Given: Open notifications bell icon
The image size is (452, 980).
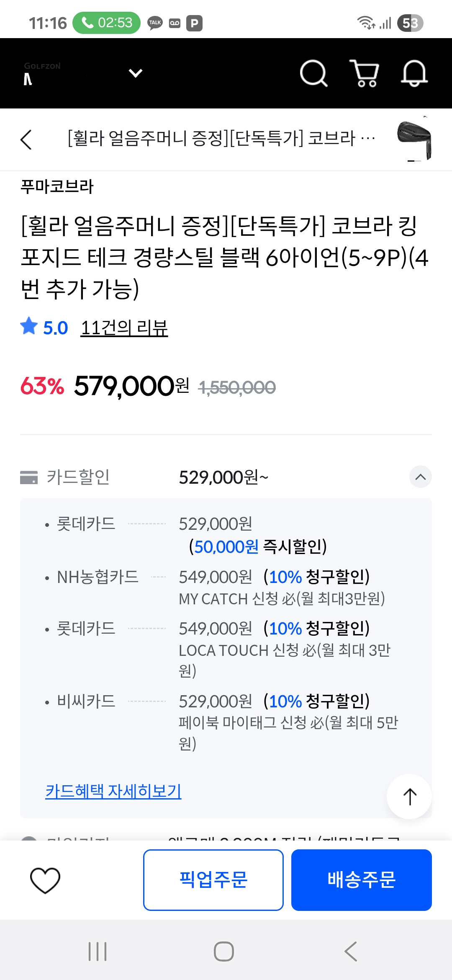Looking at the screenshot, I should click(414, 74).
